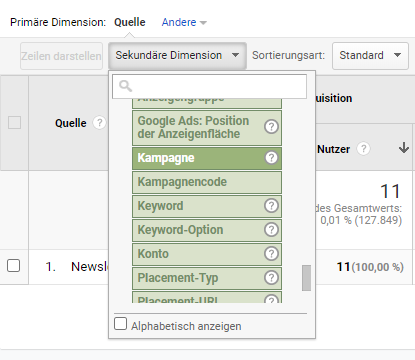
Task: Click help icon beside Quelle column header
Action: pos(99,123)
